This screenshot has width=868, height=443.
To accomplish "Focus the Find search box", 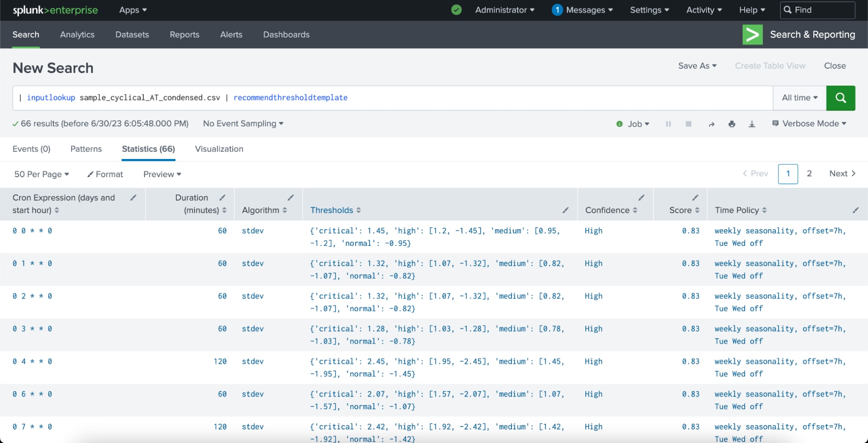I will (818, 10).
